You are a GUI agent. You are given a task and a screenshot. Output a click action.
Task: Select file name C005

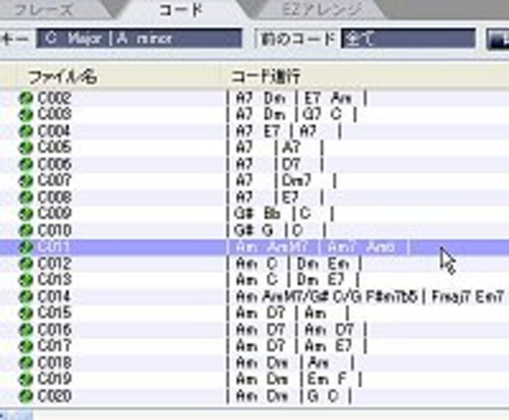(54, 148)
